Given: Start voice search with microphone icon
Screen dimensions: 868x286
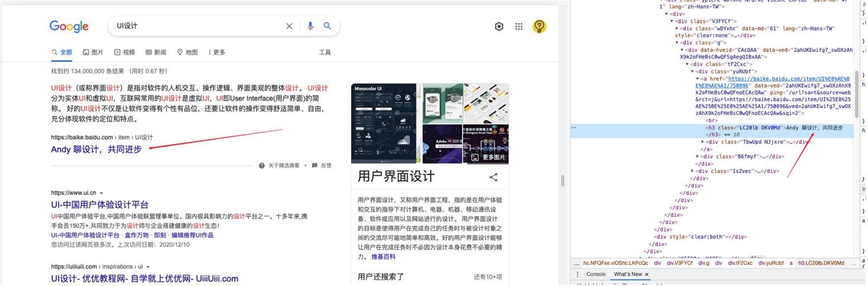Looking at the screenshot, I should point(310,26).
